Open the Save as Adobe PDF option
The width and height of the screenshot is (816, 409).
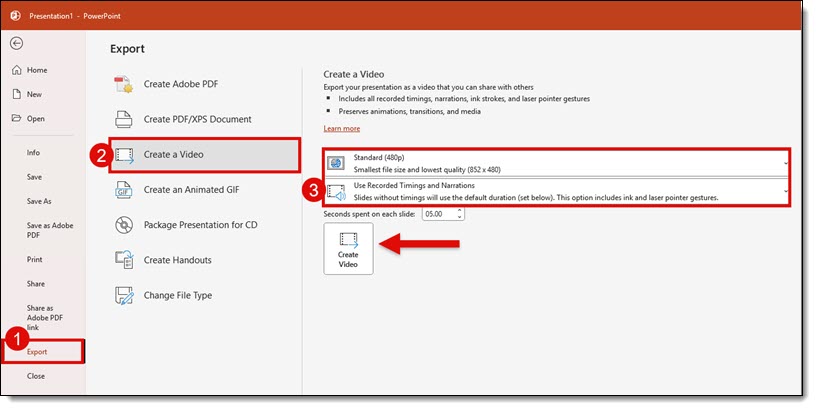[40, 230]
